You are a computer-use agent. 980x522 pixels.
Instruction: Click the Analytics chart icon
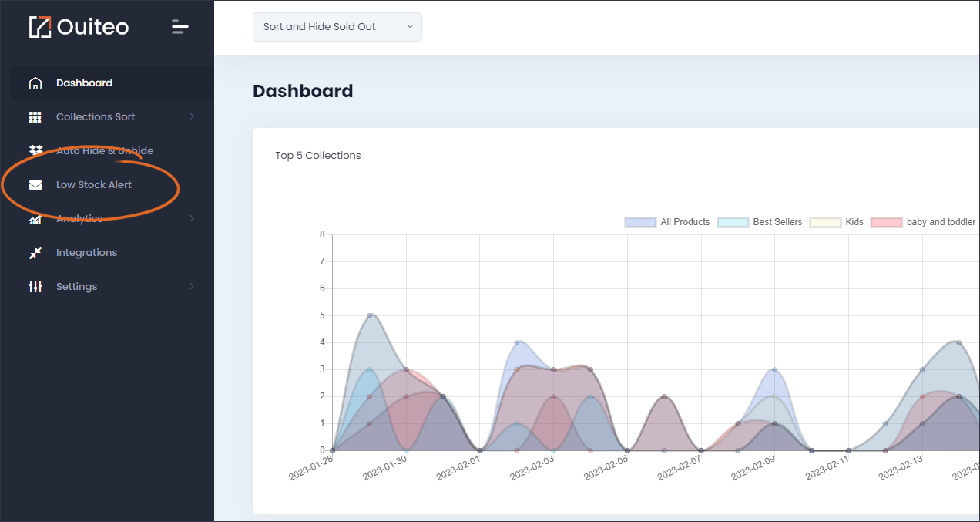pyautogui.click(x=35, y=219)
